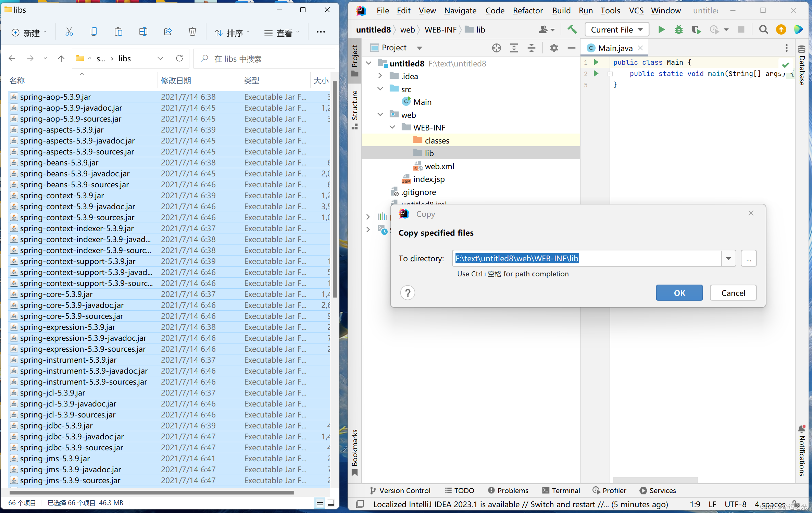This screenshot has width=812, height=513.
Task: Open the File menu
Action: point(383,11)
